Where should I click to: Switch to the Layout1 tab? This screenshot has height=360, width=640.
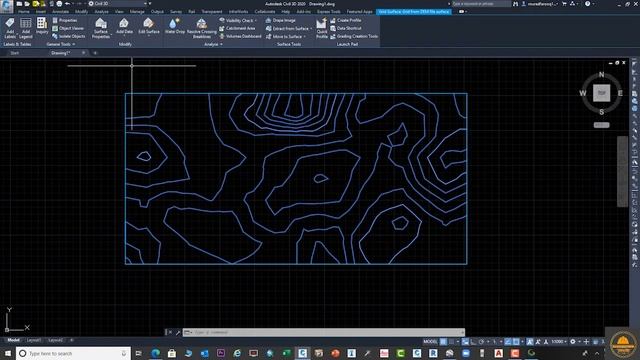pos(33,340)
